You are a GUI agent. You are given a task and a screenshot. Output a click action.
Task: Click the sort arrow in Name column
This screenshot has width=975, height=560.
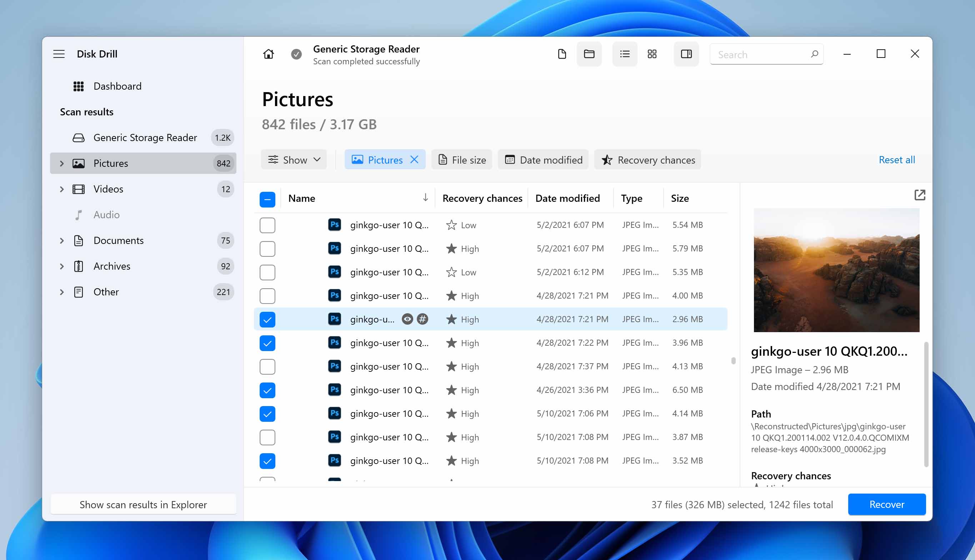(425, 198)
